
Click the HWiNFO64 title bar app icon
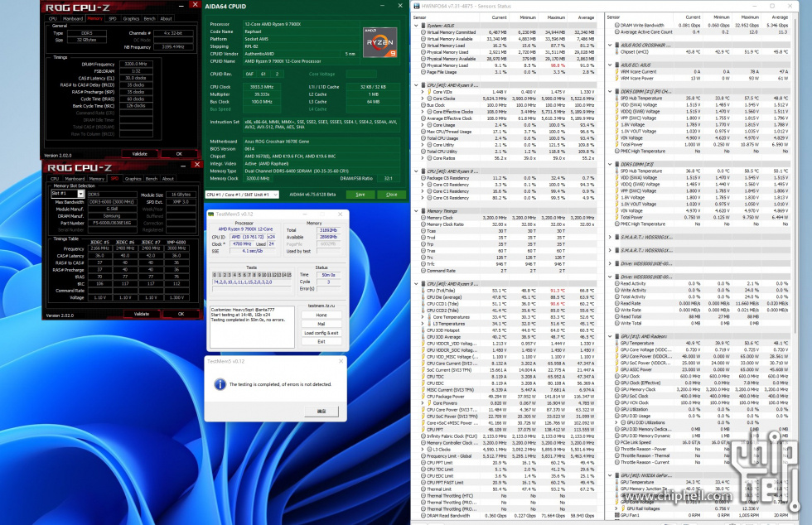click(x=417, y=7)
